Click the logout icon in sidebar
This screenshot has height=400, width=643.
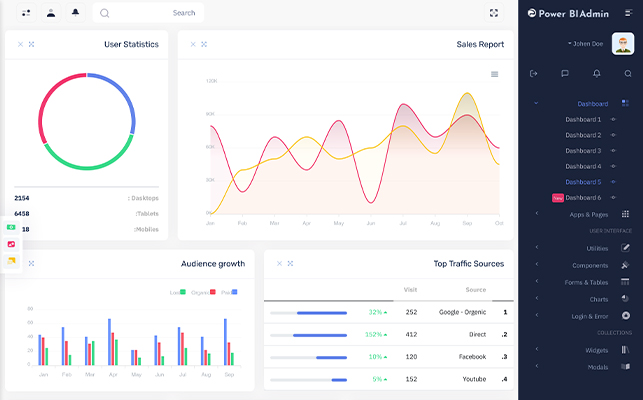coord(534,73)
